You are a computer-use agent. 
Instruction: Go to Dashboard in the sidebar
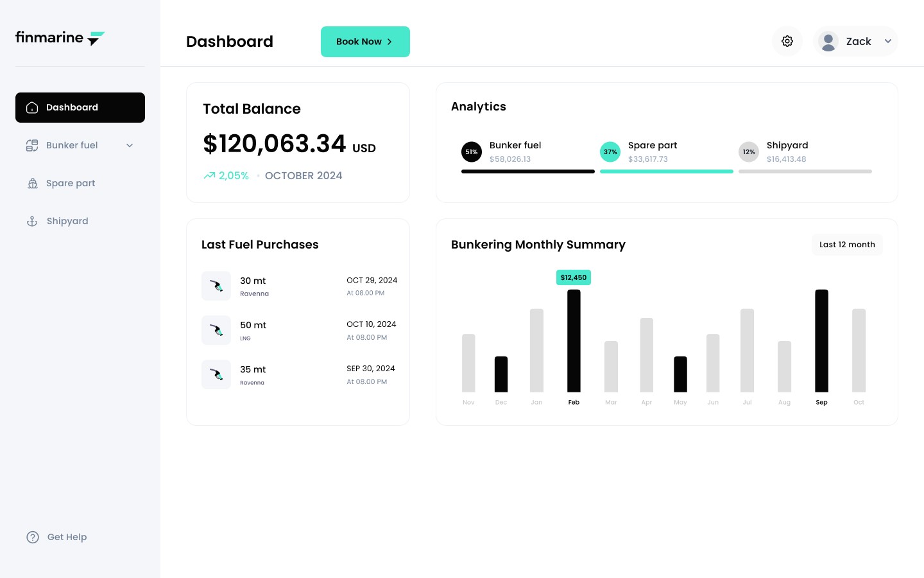click(x=80, y=107)
